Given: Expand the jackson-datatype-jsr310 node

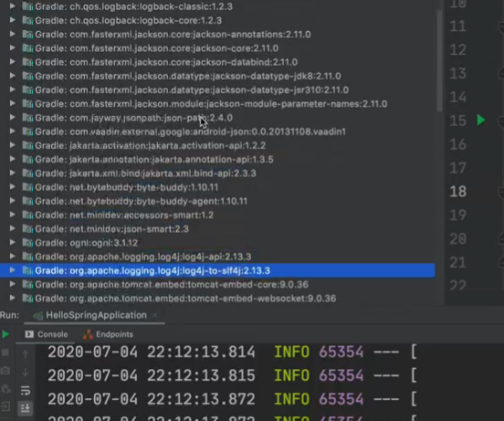Looking at the screenshot, I should (12, 89).
